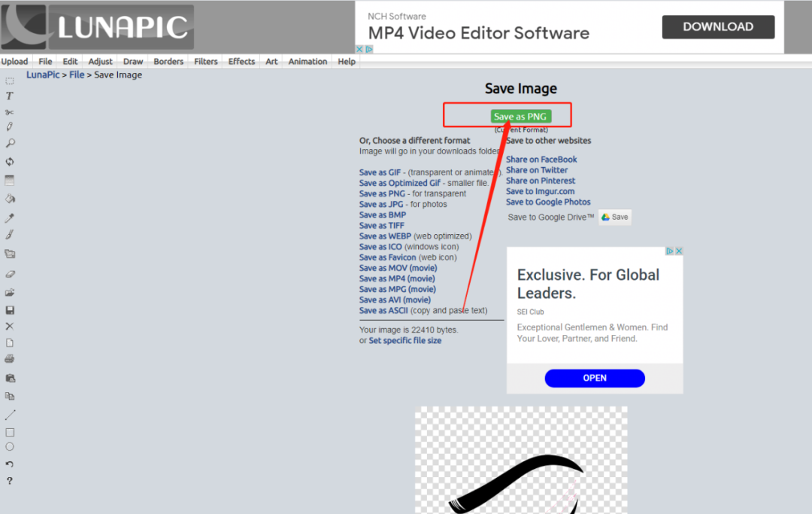Click AdChoices triangle on SEI Club ad
The height and width of the screenshot is (514, 812).
point(670,251)
